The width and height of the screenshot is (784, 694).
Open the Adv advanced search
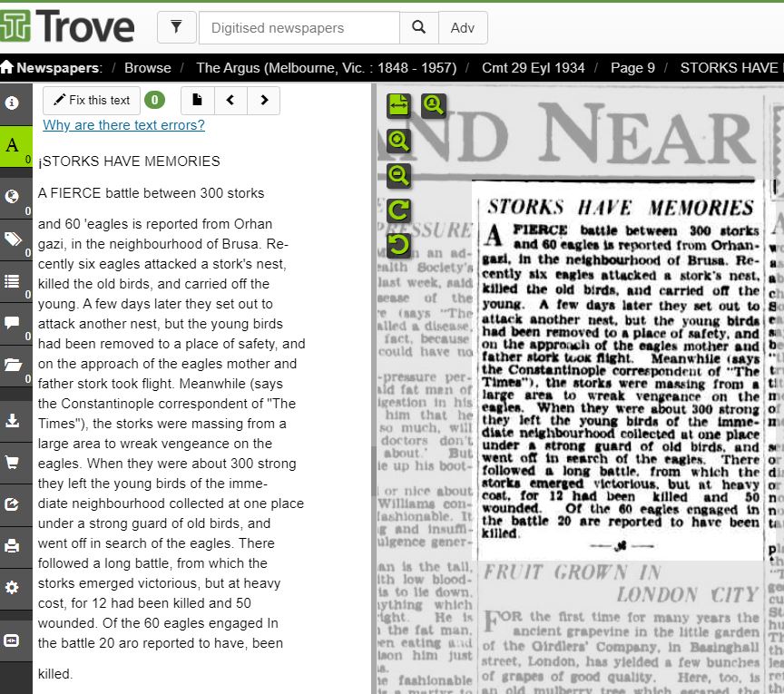coord(463,27)
